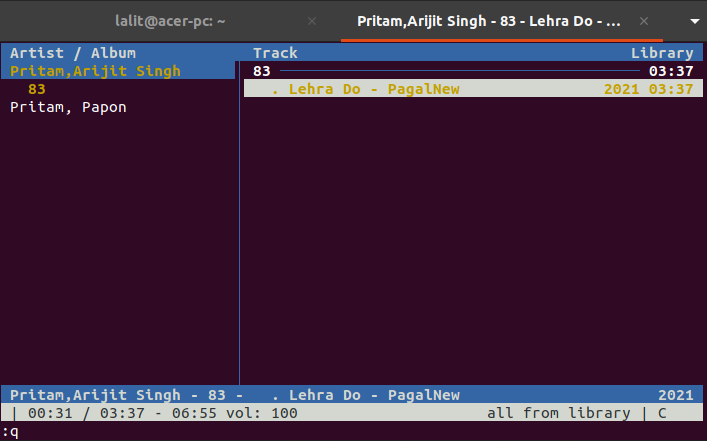Click the Artist / Album column header
This screenshot has width=707, height=441.
(73, 53)
